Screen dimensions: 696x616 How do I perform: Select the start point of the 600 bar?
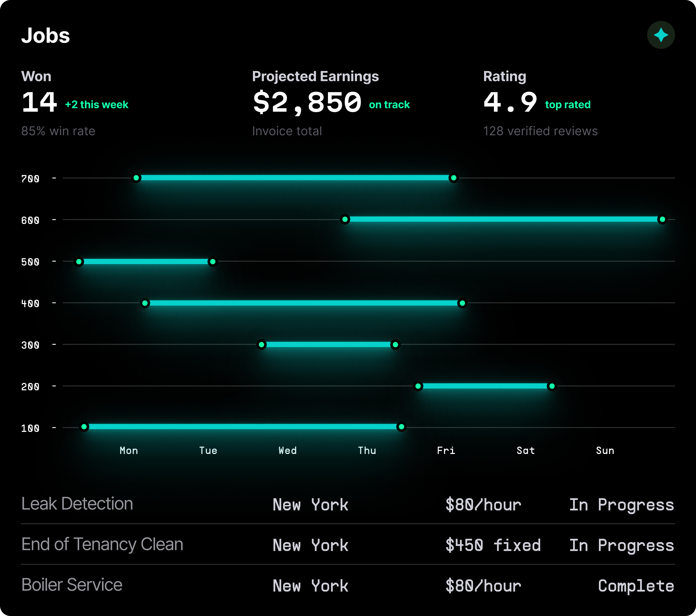tap(345, 219)
